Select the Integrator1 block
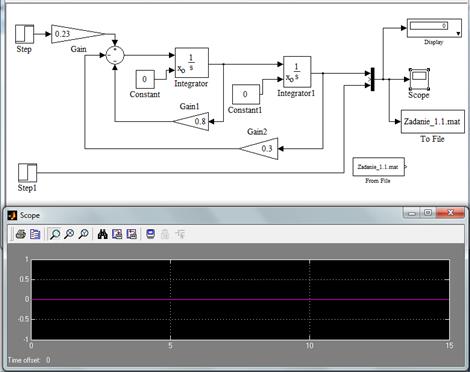The image size is (470, 372). click(297, 72)
